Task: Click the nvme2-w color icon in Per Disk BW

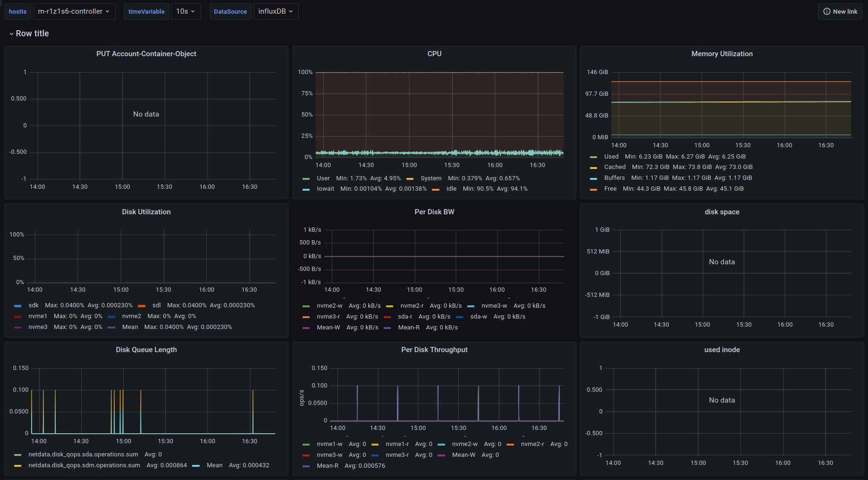Action: click(x=306, y=306)
